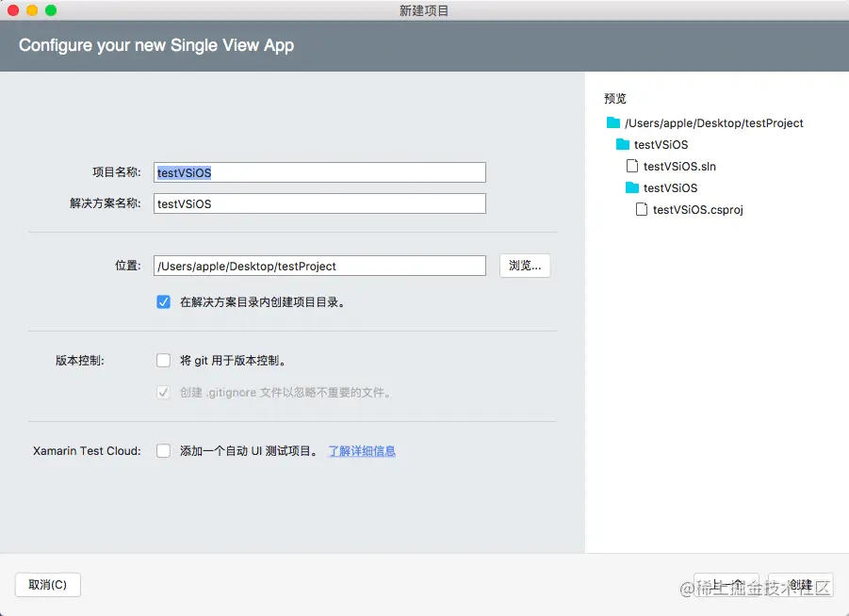Enable 将 git 用于版本控制 checkbox
The height and width of the screenshot is (616, 849).
point(164,361)
